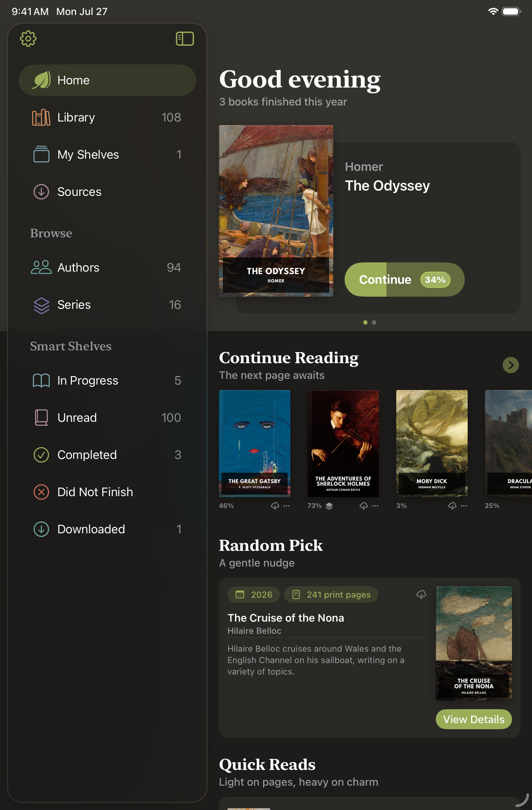Open more options for Moby Dick

464,506
